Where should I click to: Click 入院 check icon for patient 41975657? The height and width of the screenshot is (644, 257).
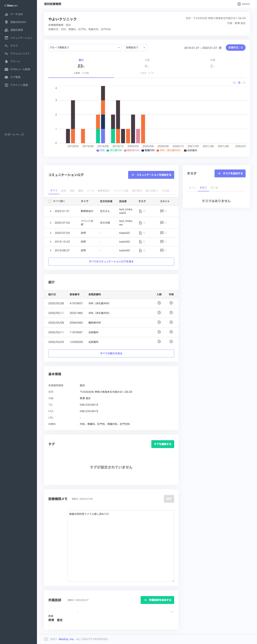159,303
